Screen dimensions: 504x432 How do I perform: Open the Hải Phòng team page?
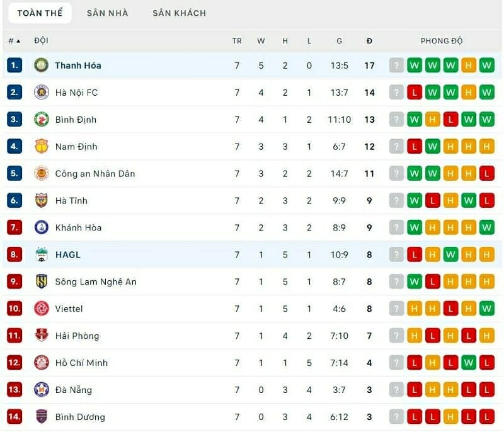click(77, 336)
